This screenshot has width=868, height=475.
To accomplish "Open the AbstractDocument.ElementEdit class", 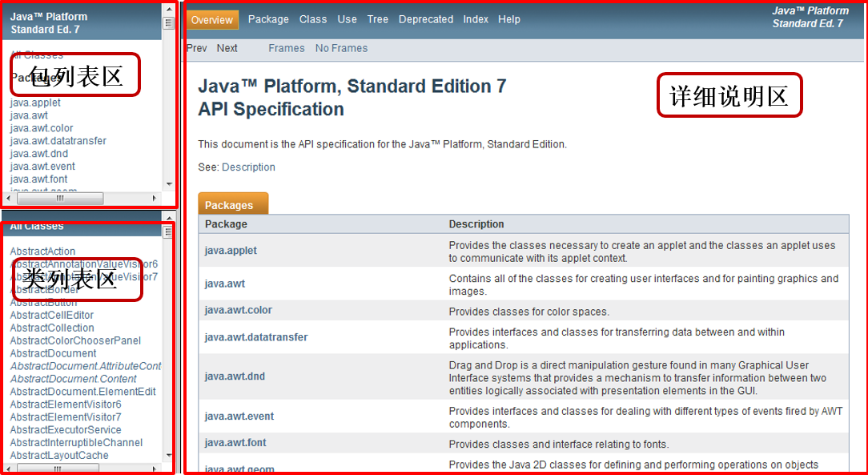I will tap(83, 392).
